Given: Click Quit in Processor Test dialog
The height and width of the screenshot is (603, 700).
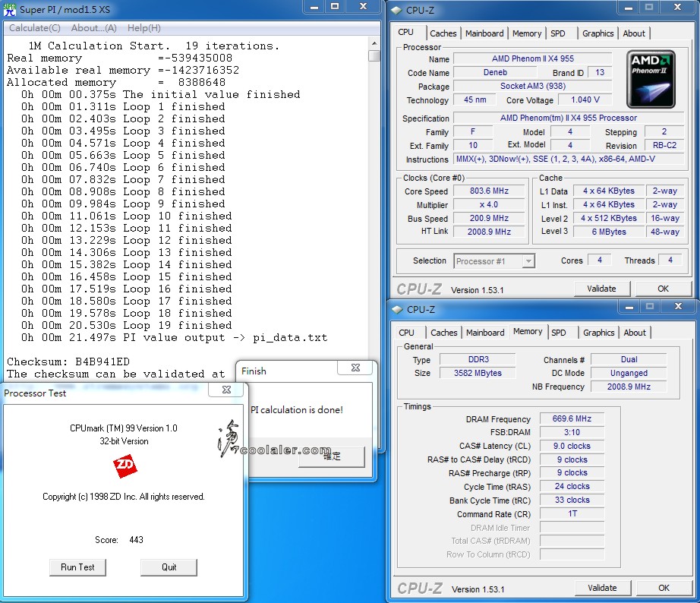Looking at the screenshot, I should pos(169,567).
